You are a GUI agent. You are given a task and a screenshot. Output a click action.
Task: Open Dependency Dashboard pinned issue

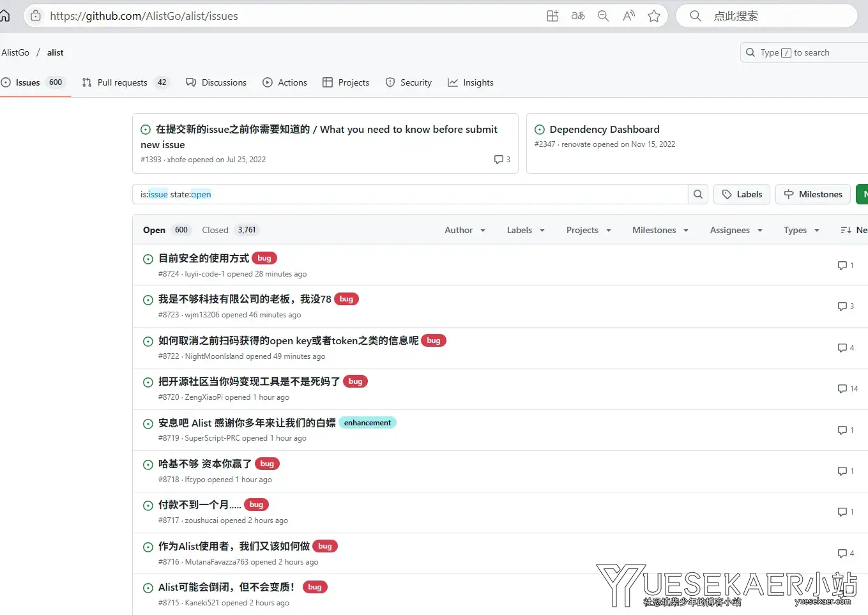(x=604, y=129)
